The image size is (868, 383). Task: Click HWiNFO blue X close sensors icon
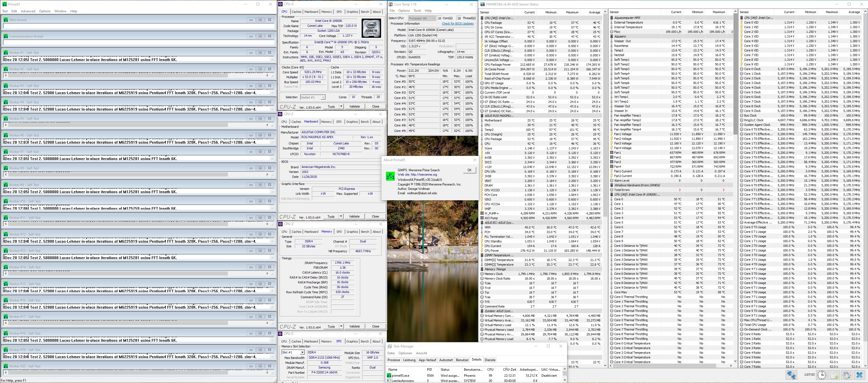click(859, 375)
